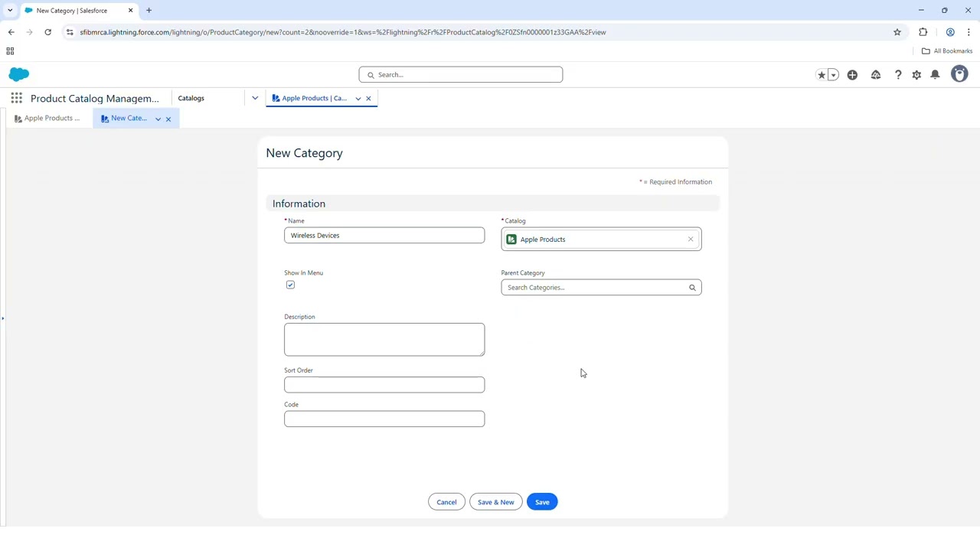Click the Salesforce global Search box

pos(461,74)
